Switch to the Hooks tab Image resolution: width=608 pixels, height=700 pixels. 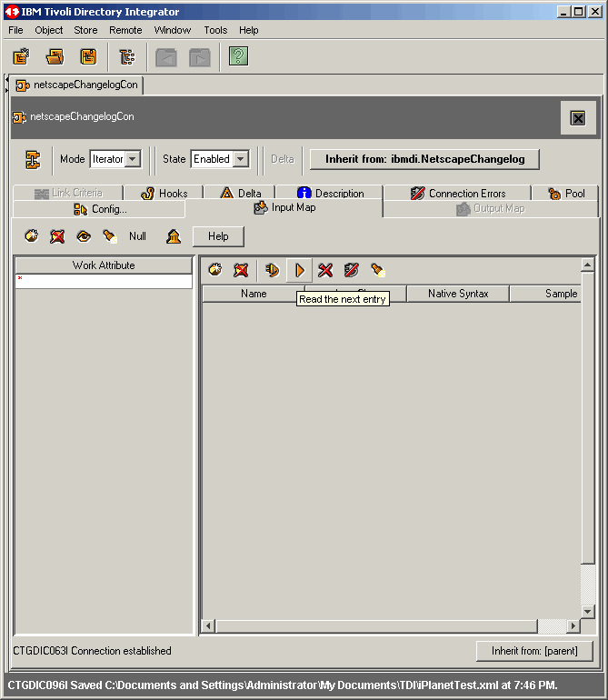point(164,194)
